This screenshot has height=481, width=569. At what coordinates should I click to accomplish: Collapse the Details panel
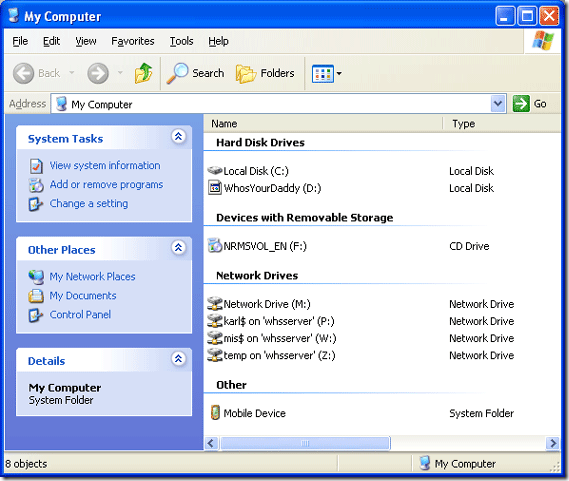point(178,359)
